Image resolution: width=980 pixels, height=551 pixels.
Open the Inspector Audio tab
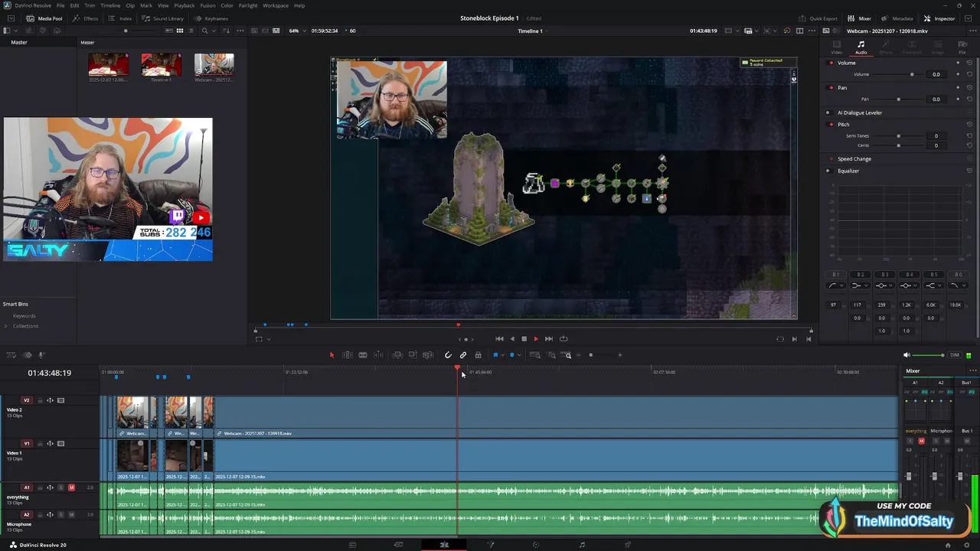[861, 47]
